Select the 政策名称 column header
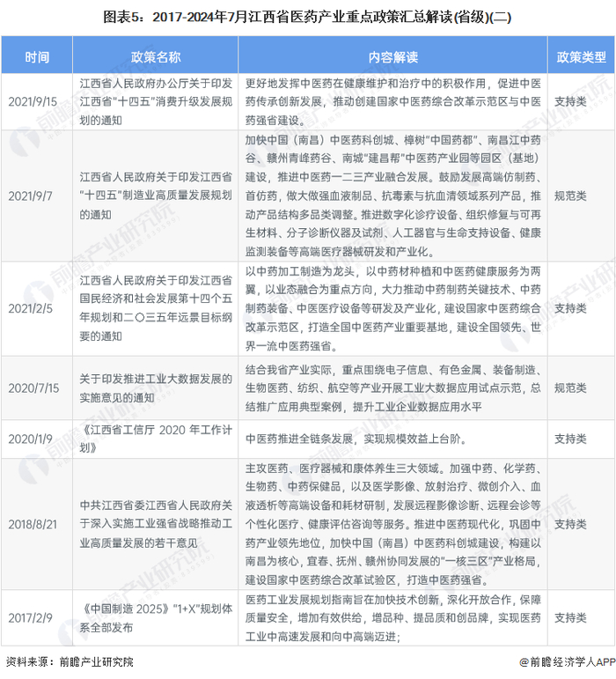This screenshot has width=616, height=679. coord(155,56)
